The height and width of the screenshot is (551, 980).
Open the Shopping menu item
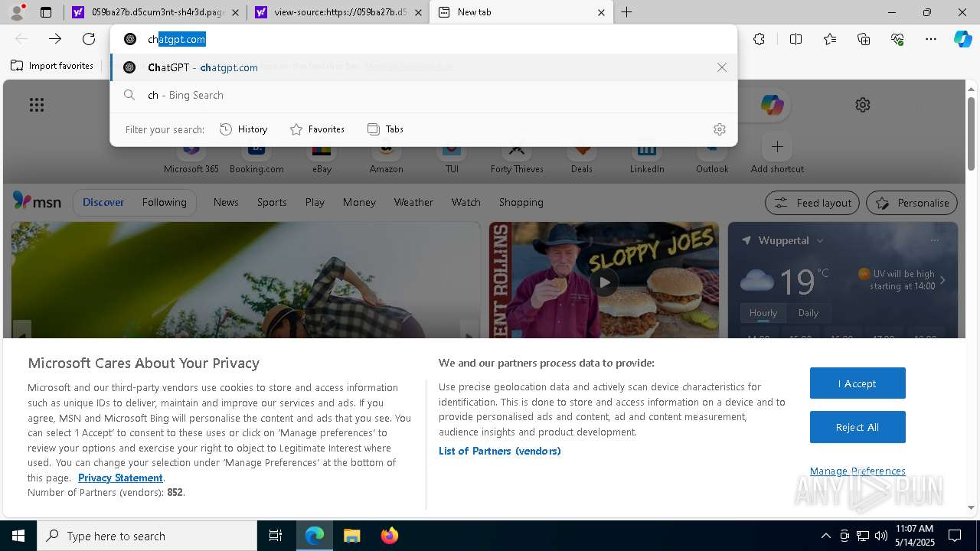(521, 202)
